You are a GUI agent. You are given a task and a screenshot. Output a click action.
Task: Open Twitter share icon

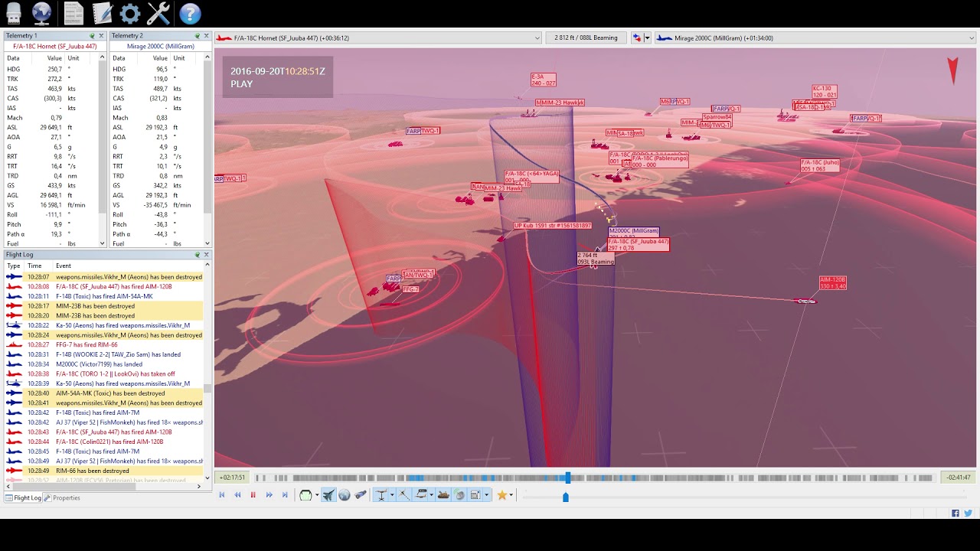pos(968,514)
